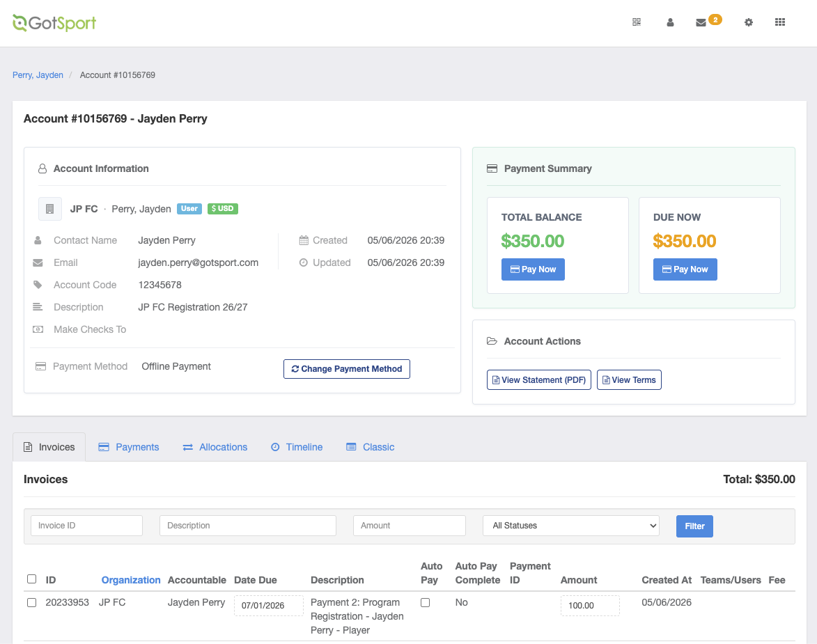Click the orange notification badge showing 2
This screenshot has height=644, width=817.
[x=715, y=19]
